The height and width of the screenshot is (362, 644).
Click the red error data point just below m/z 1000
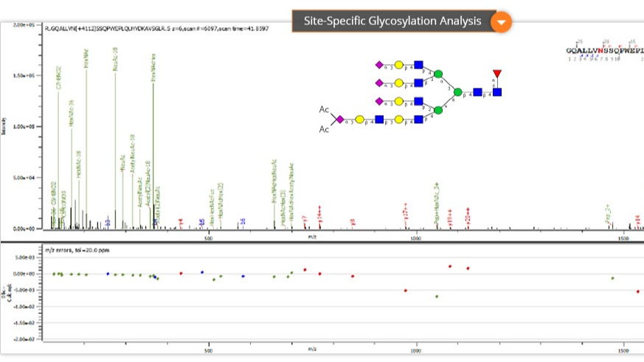406,290
